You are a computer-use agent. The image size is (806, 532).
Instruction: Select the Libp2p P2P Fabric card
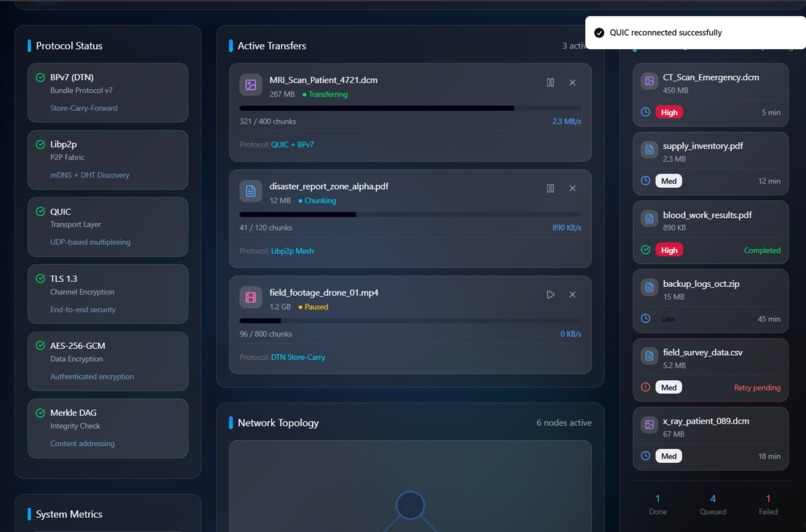point(108,160)
